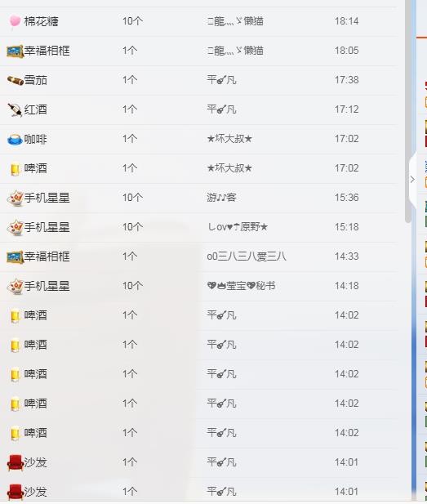The width and height of the screenshot is (427, 504).
Task: Select 手机星星 label in the 15:18 row
Action: tap(47, 228)
